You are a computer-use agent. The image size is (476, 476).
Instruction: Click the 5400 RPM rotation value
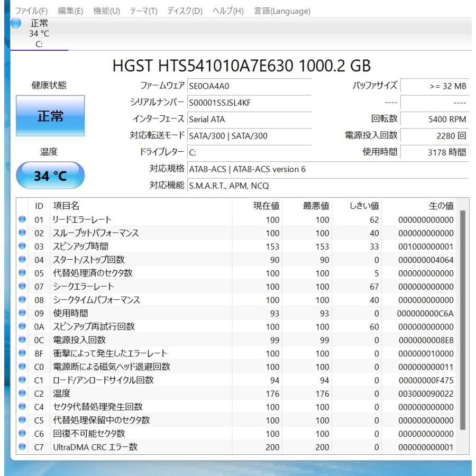point(435,120)
